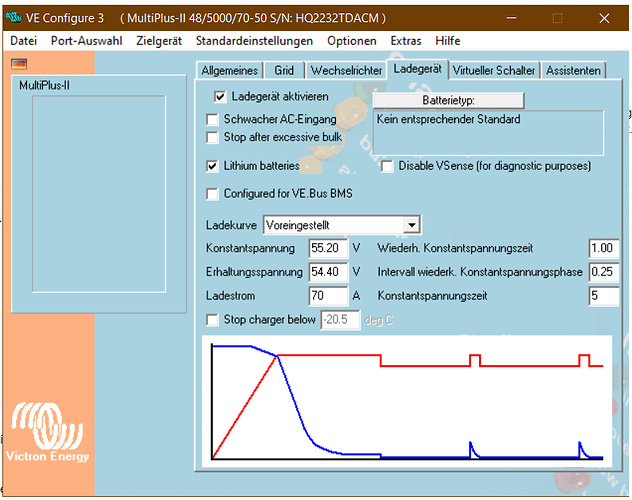Click the Erhaltungsspannung 54.40 field
The height and width of the screenshot is (500, 632).
coord(328,272)
